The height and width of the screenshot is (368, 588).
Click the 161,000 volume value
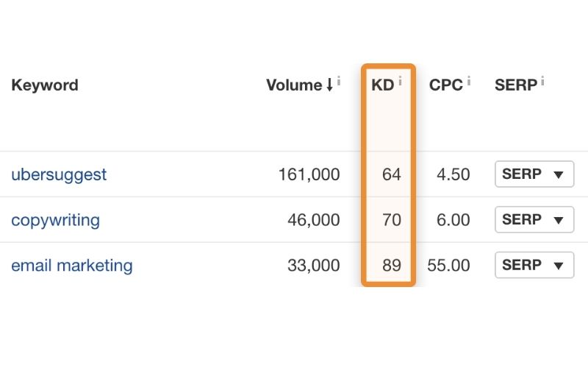(x=309, y=174)
